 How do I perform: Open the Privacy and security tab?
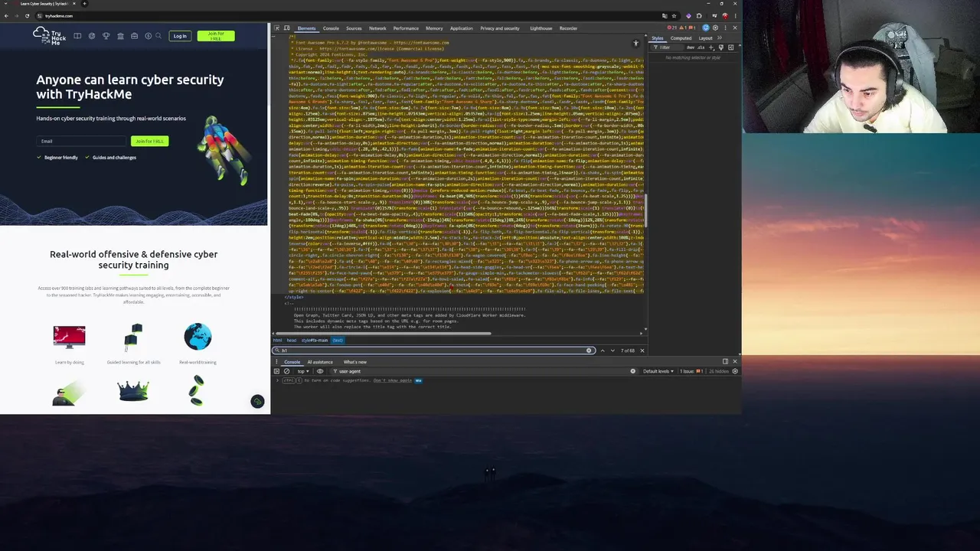500,28
